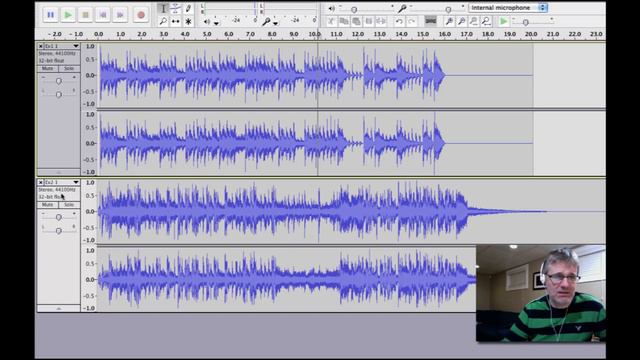
Task: Stop playback with the Stop button
Action: tap(85, 15)
